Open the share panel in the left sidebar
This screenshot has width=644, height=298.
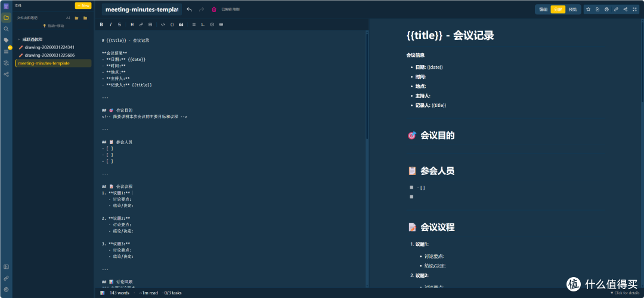(6, 75)
